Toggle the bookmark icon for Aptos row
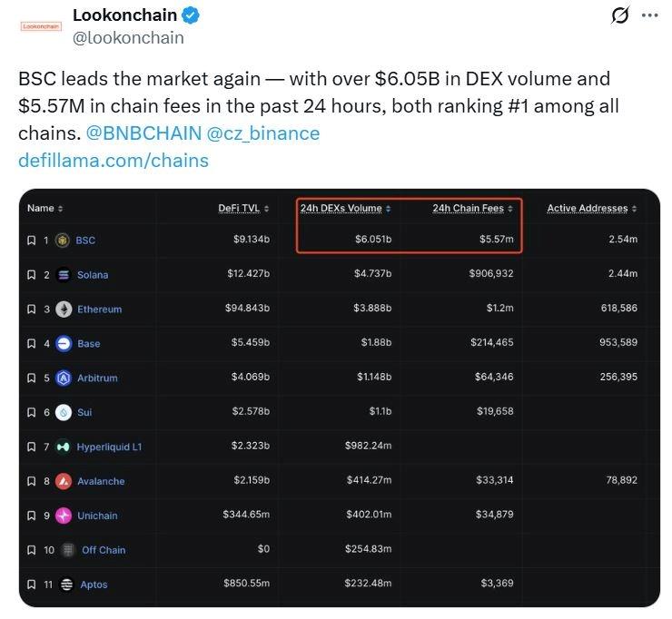672x619 pixels. [32, 585]
